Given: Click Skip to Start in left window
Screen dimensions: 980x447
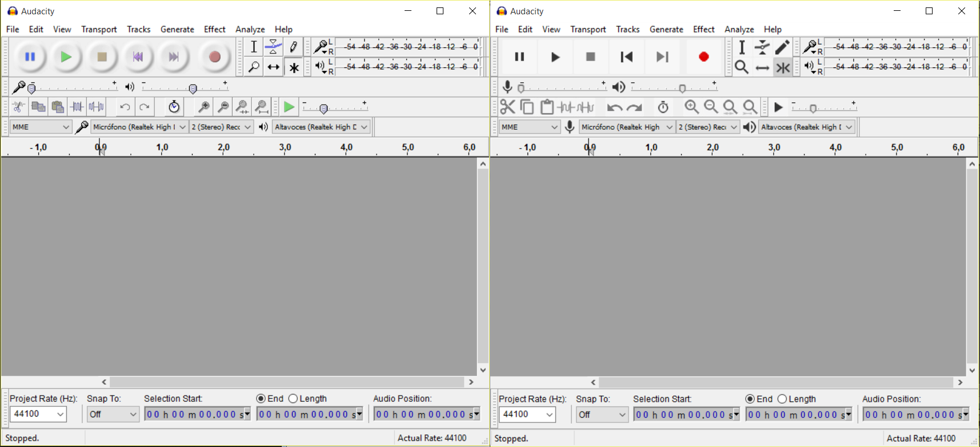Looking at the screenshot, I should pyautogui.click(x=138, y=57).
